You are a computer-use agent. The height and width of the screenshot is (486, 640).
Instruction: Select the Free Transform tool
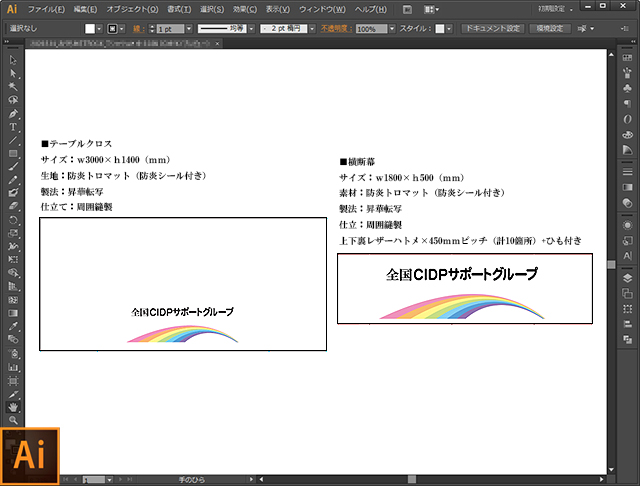tap(13, 260)
